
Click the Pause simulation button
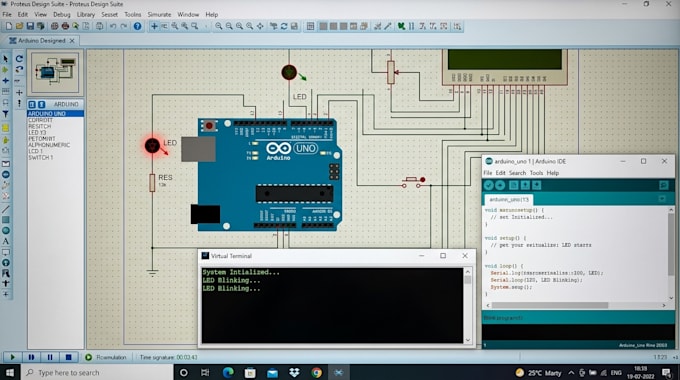pyautogui.click(x=50, y=357)
